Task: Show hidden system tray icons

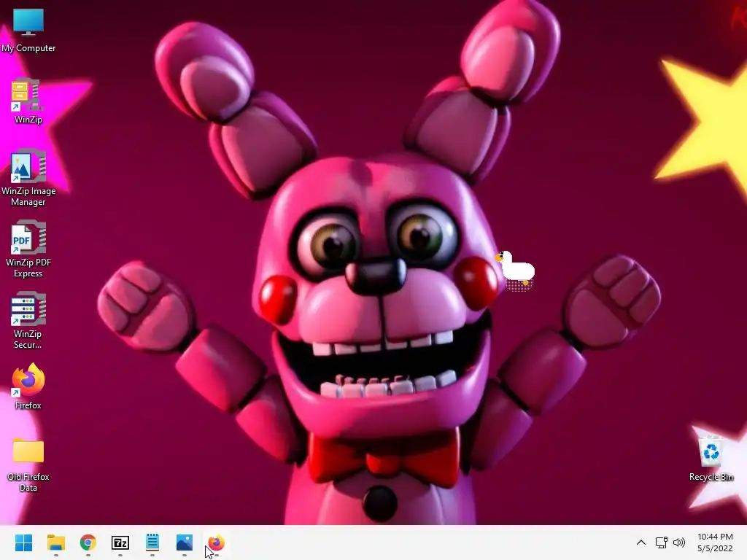Action: click(641, 542)
